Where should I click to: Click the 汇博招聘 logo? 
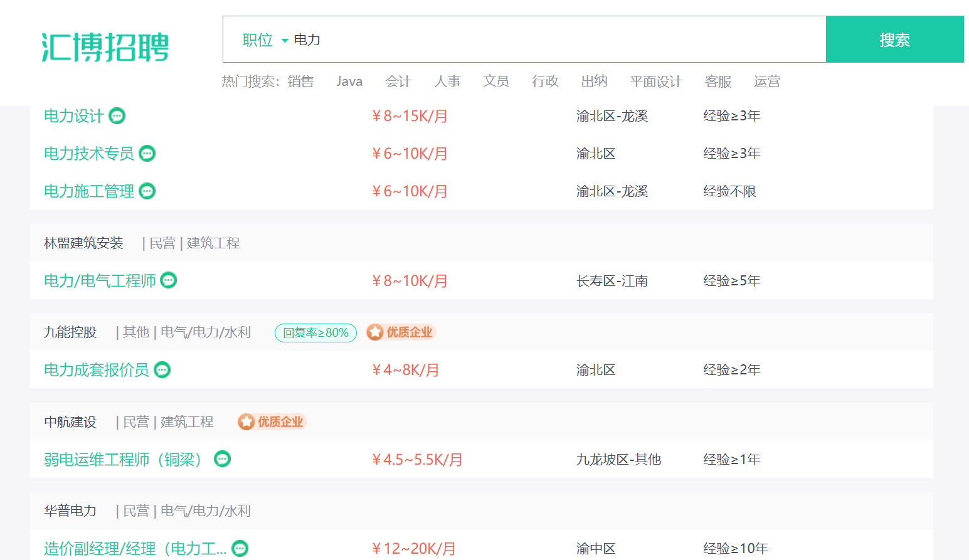(105, 47)
